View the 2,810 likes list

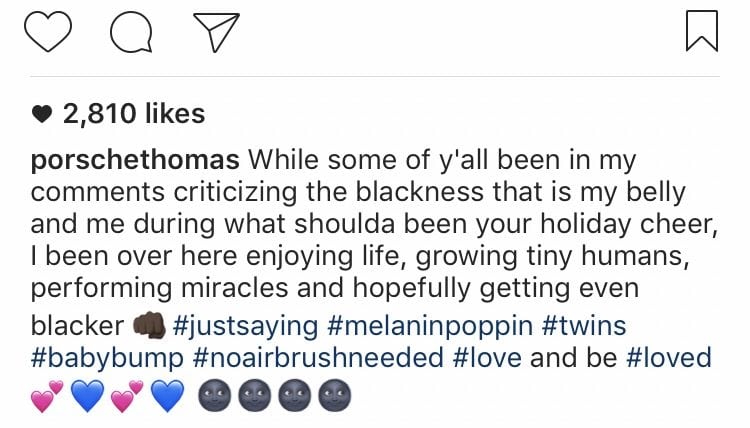(x=133, y=114)
